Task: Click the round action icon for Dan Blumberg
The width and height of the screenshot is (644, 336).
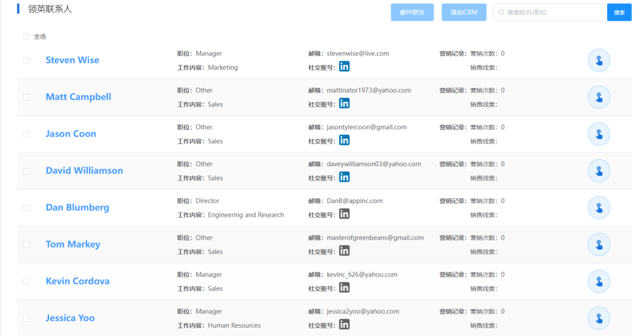Action: coord(599,208)
